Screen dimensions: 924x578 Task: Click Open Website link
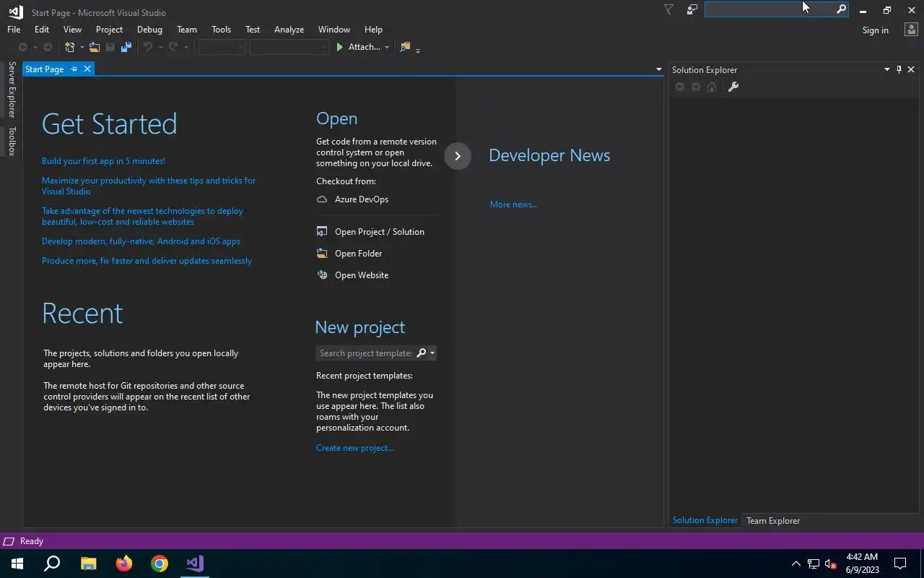click(x=362, y=275)
